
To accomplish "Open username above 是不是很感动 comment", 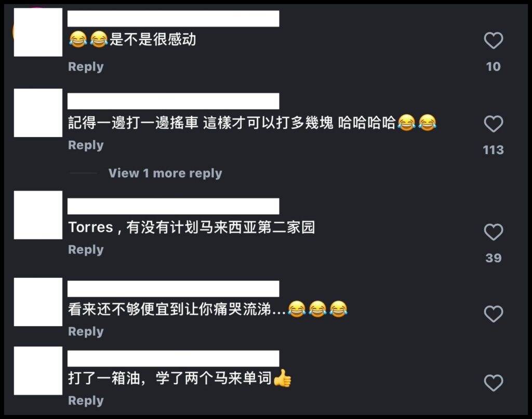I will [x=174, y=19].
